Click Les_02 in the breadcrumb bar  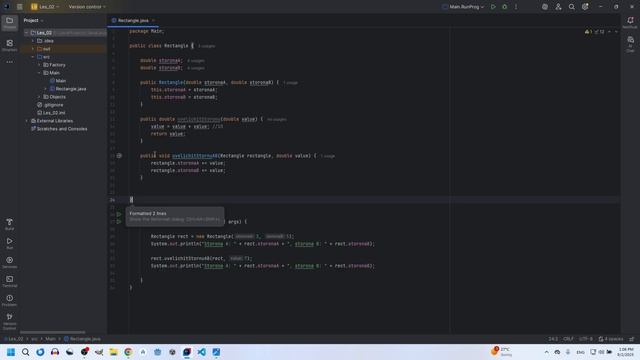point(14,339)
